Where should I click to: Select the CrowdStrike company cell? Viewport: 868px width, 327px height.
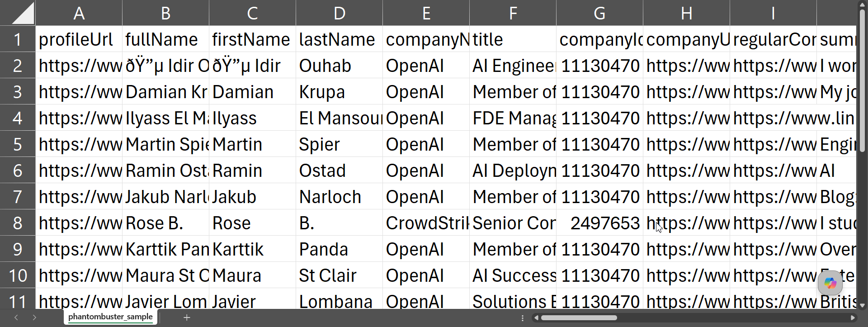426,223
